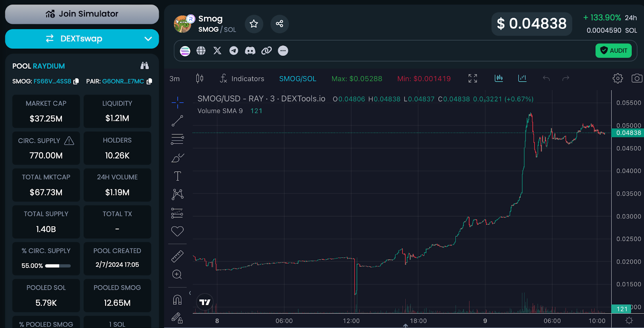
Task: Click the green 121 volume axis tag
Action: click(621, 309)
